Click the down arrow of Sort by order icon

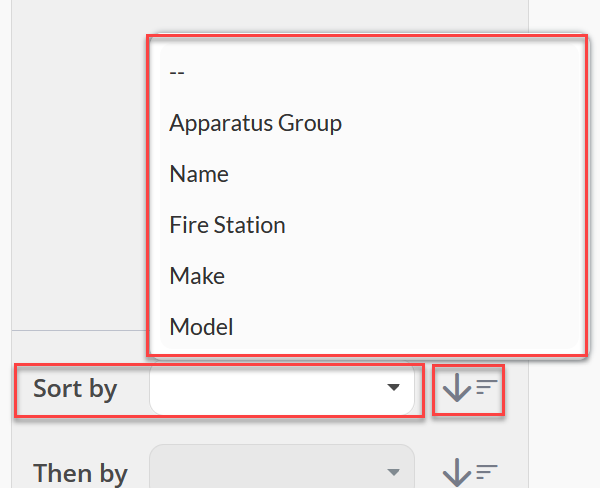coord(457,388)
